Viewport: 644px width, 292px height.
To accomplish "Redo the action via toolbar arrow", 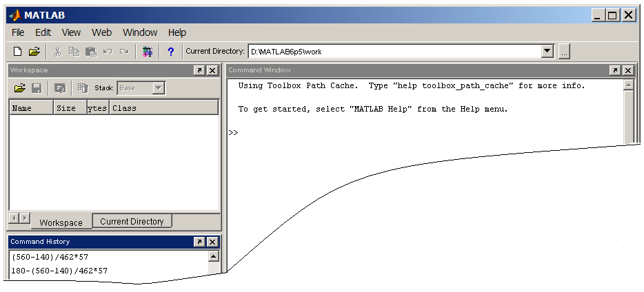I will 124,52.
